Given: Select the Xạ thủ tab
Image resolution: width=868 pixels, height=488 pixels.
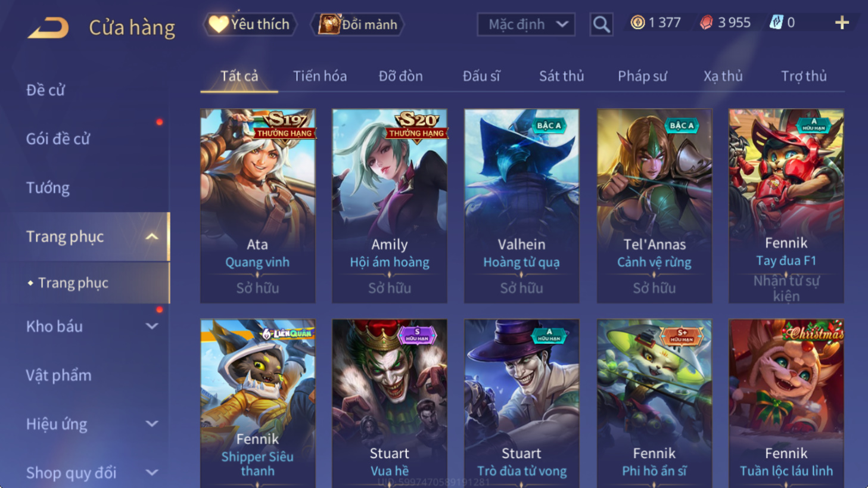Looking at the screenshot, I should 723,76.
